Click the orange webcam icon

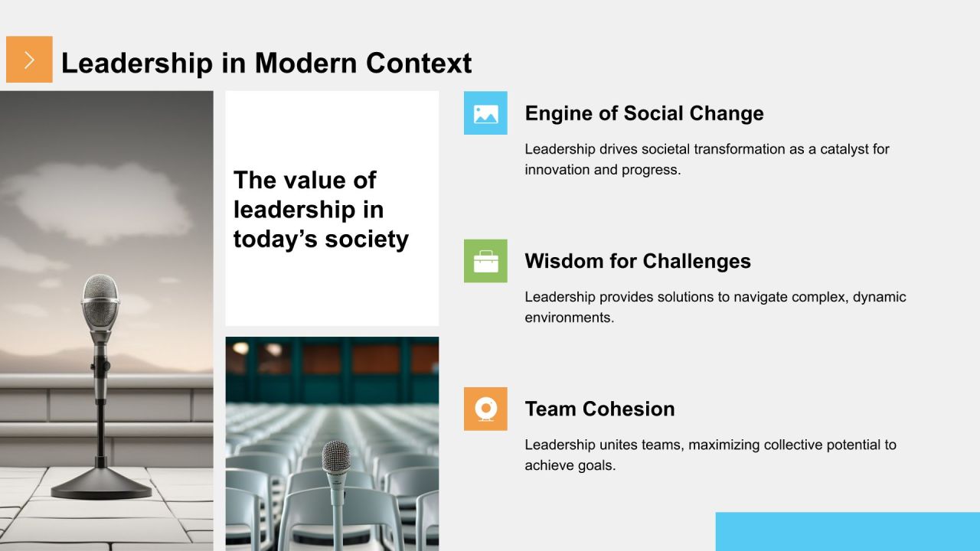pos(485,409)
